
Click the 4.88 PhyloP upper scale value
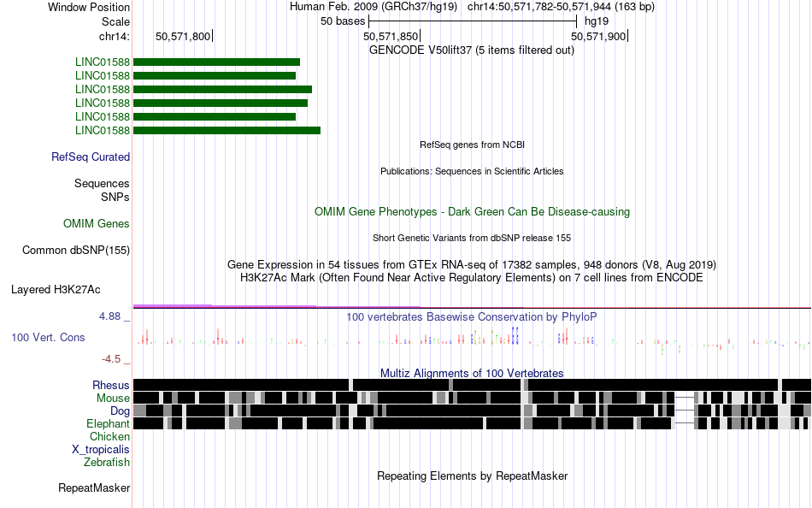click(109, 316)
